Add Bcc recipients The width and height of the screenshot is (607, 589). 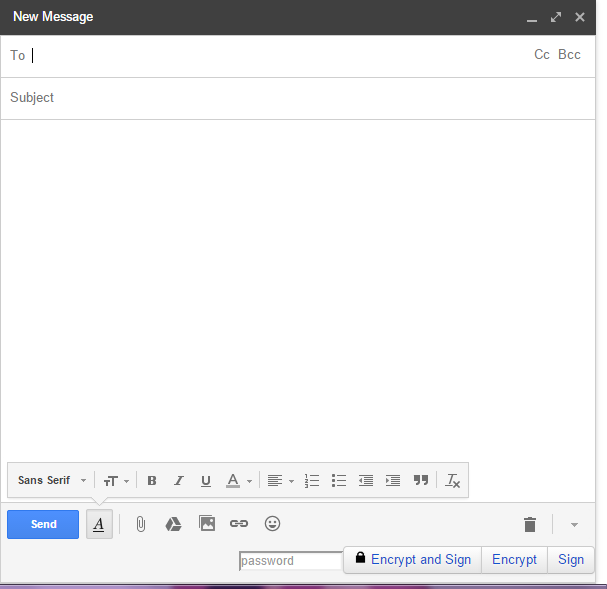tap(569, 55)
